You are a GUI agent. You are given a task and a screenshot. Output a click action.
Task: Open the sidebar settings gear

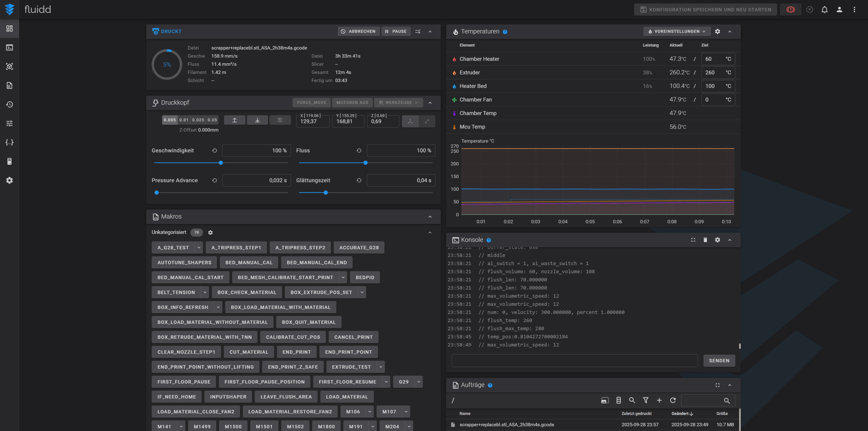[x=9, y=180]
